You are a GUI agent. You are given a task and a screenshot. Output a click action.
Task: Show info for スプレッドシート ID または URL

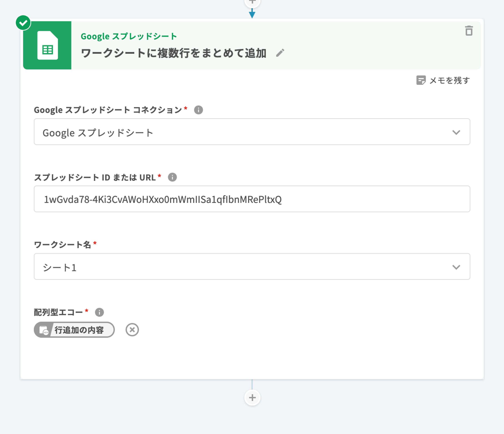tap(172, 177)
